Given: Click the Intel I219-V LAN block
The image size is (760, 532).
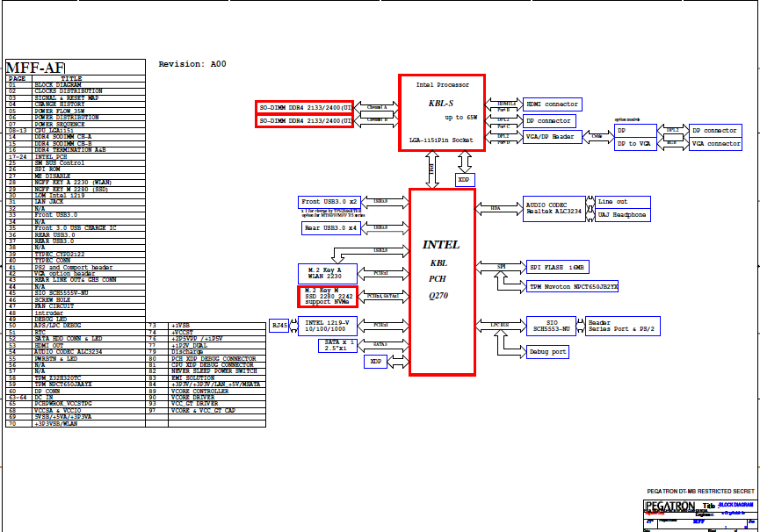Looking at the screenshot, I should coord(327,326).
